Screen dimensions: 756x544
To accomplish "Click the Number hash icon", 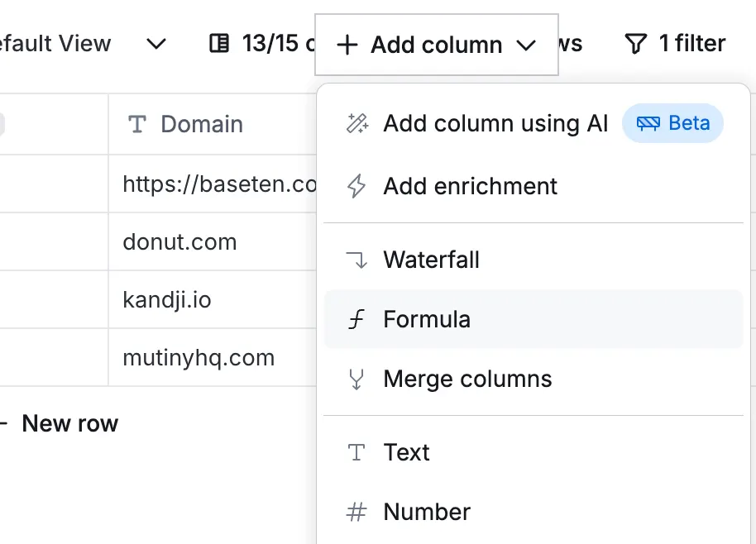I will pos(356,512).
